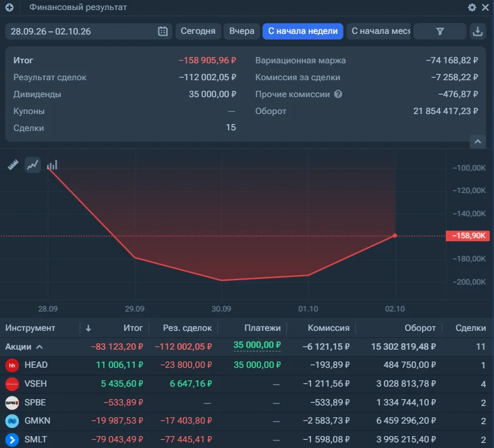The image size is (494, 448).
Task: Click GMKN turnover 6 459 296,20 ₽
Action: (x=406, y=421)
